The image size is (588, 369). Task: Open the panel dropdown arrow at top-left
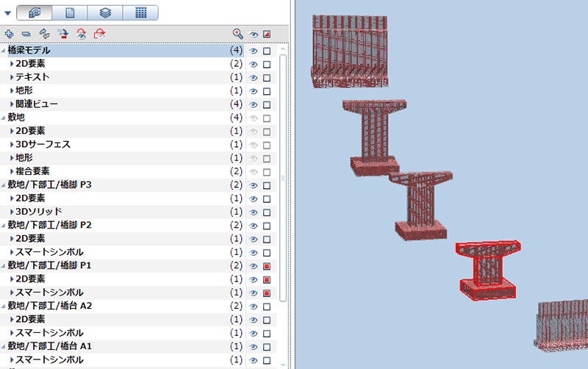(7, 13)
